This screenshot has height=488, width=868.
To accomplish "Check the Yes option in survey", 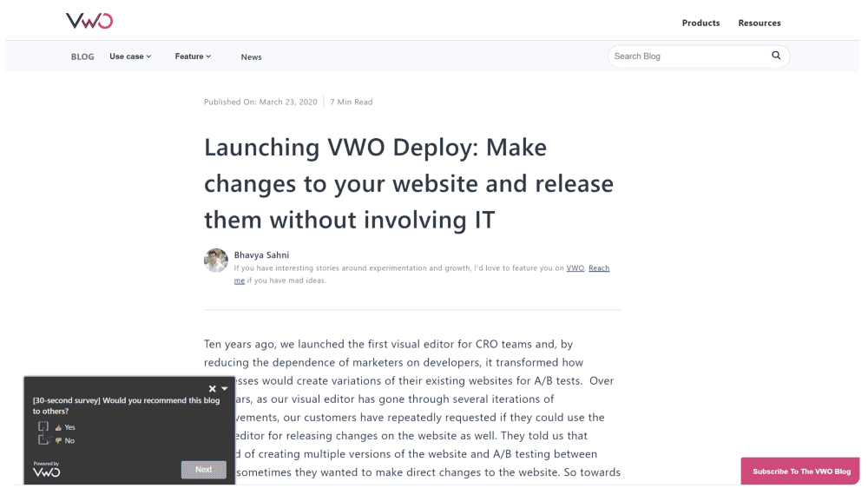I will point(43,426).
